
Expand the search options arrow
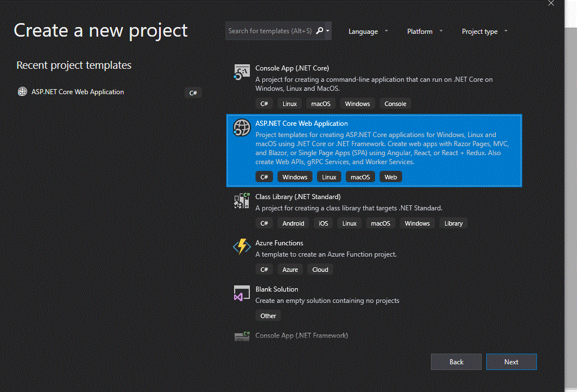(x=327, y=31)
